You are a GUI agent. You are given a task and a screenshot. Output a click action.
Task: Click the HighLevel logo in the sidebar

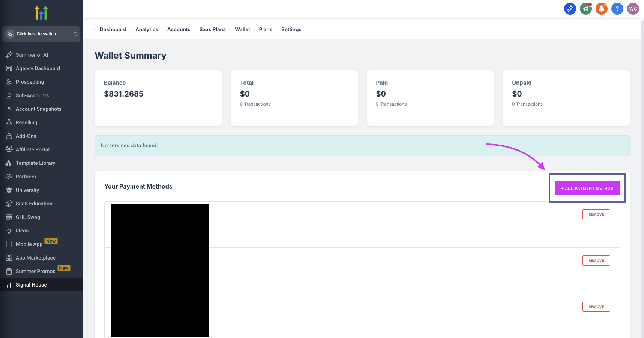point(41,13)
